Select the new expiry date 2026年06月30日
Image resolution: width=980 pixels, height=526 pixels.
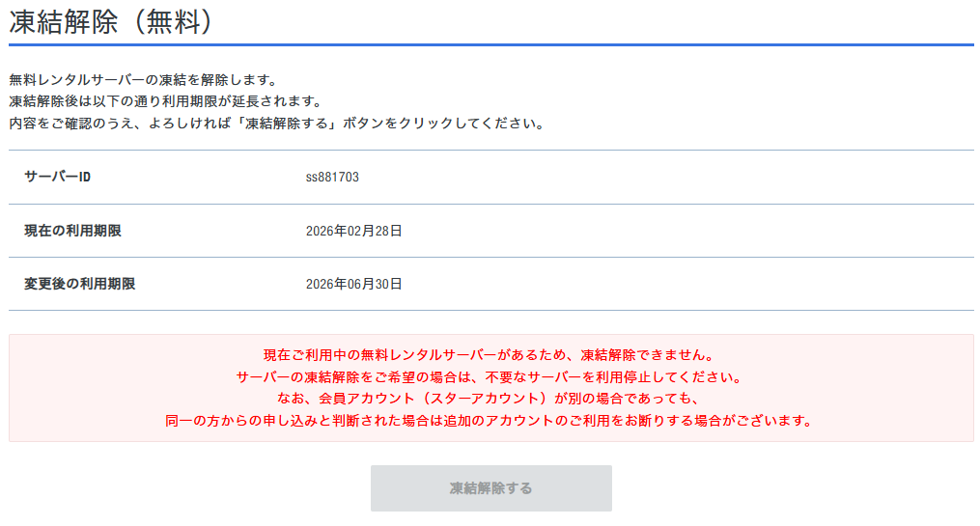pyautogui.click(x=353, y=284)
